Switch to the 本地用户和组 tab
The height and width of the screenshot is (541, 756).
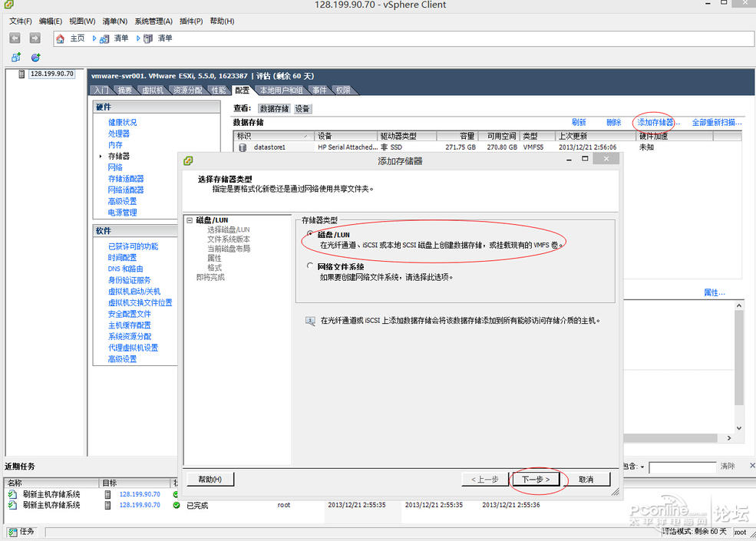pos(281,91)
